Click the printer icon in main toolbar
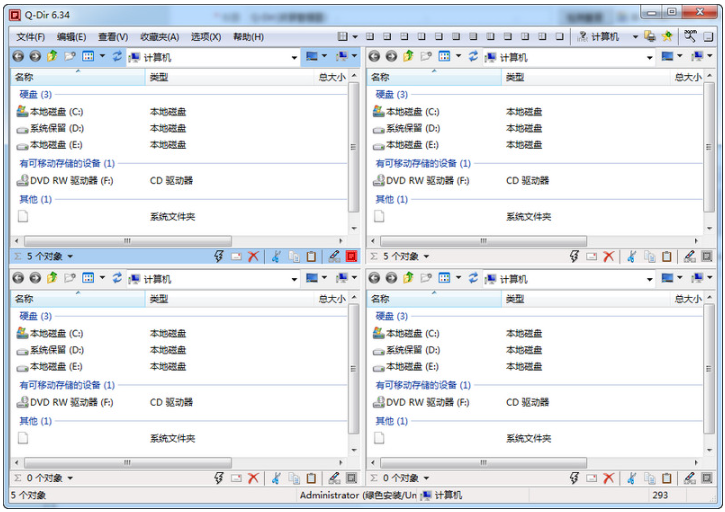This screenshot has height=512, width=725. [650, 36]
